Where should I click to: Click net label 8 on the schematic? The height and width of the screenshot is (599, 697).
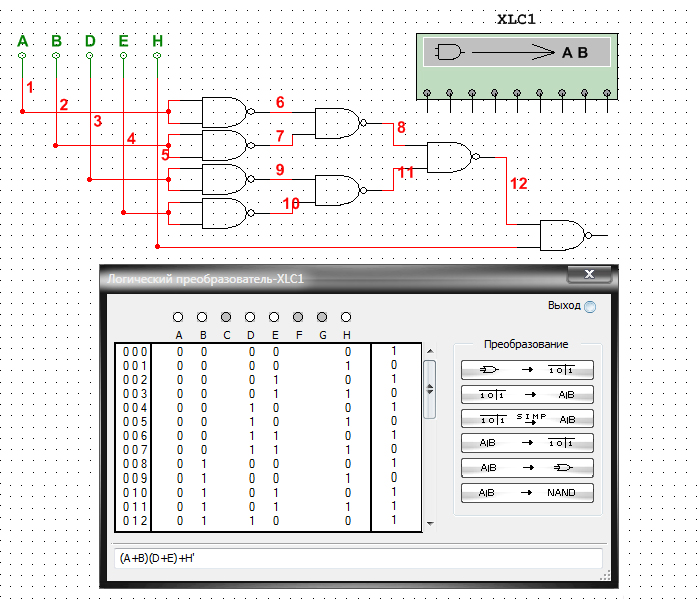tap(401, 128)
